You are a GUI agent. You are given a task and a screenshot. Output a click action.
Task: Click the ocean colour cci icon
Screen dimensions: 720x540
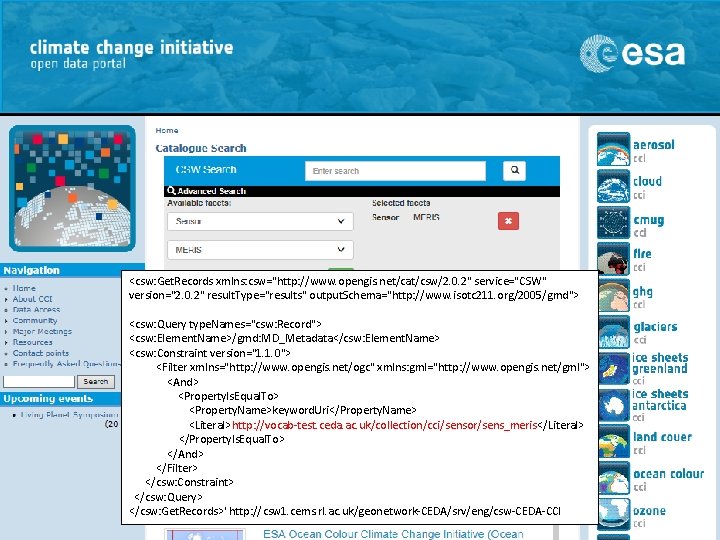tap(613, 478)
